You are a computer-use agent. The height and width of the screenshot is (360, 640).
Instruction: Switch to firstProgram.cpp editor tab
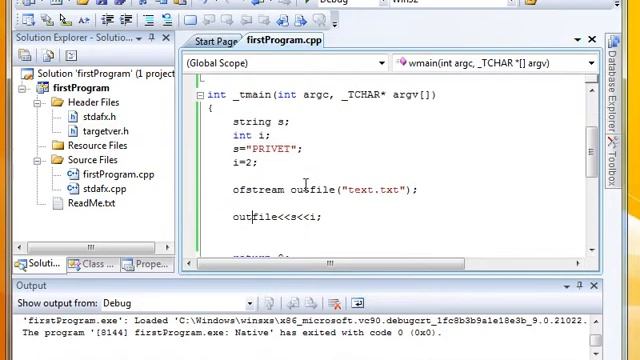pyautogui.click(x=284, y=40)
